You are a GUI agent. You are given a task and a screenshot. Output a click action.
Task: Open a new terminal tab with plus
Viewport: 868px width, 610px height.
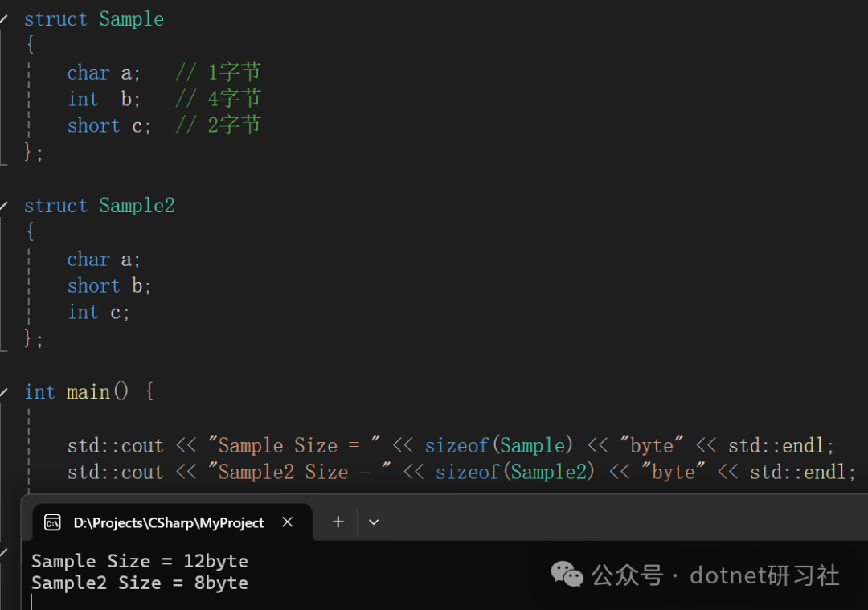coord(338,522)
